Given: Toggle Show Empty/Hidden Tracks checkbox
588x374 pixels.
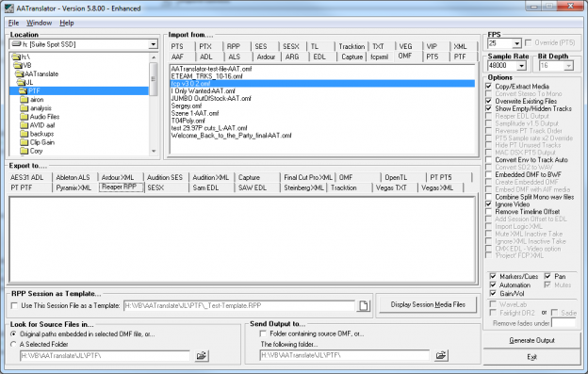Looking at the screenshot, I should tap(489, 108).
